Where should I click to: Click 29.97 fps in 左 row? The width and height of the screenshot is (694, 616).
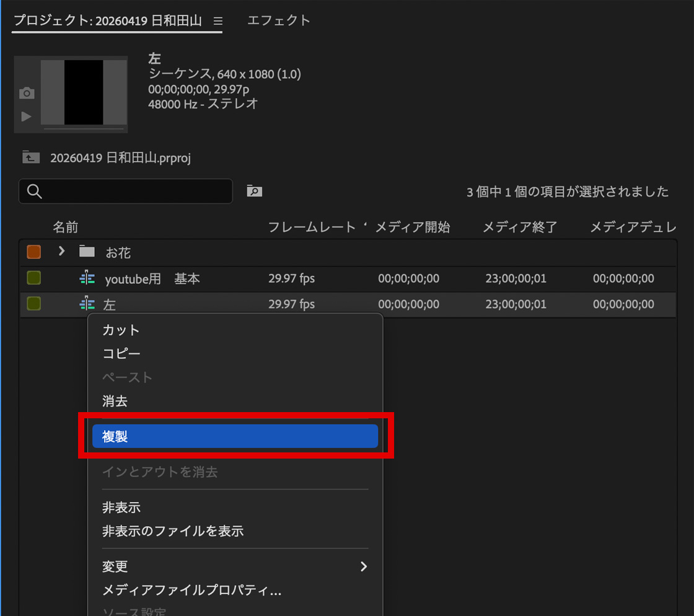pyautogui.click(x=292, y=304)
